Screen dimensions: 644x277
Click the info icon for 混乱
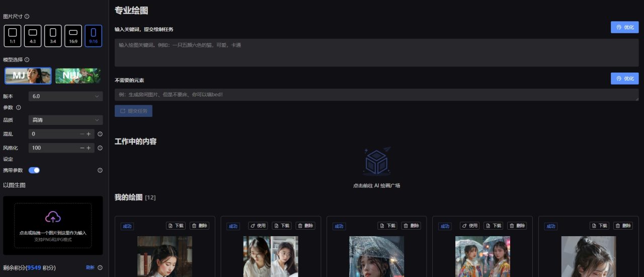(100, 134)
